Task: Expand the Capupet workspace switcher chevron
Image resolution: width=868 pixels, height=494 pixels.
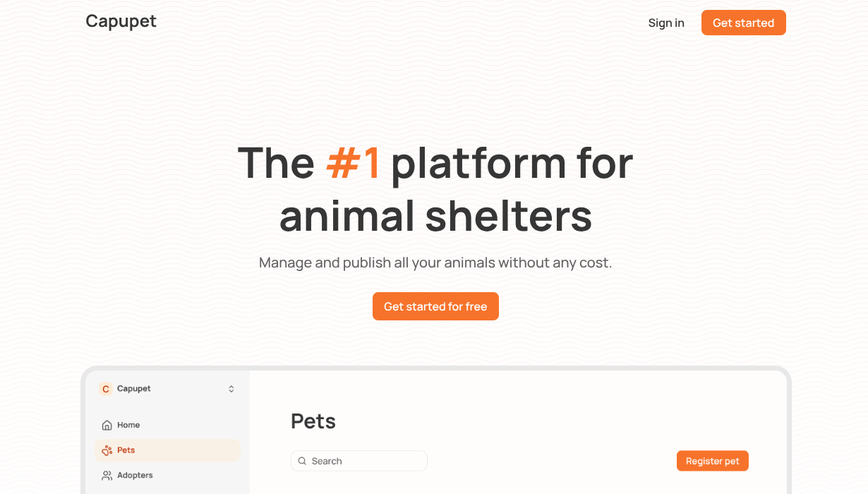Action: click(x=231, y=389)
